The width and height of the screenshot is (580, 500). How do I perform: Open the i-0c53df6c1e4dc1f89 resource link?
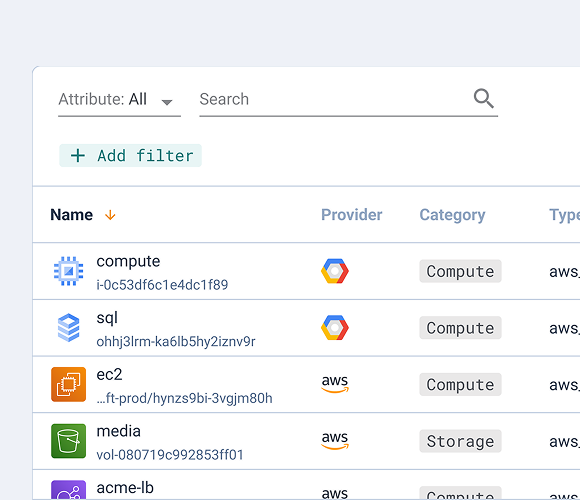point(162,285)
